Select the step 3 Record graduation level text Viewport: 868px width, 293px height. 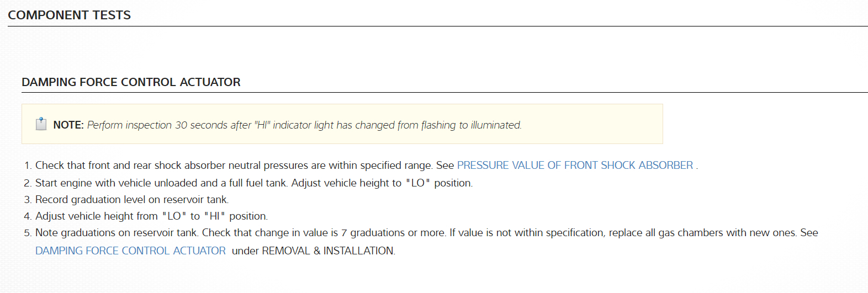coord(131,200)
